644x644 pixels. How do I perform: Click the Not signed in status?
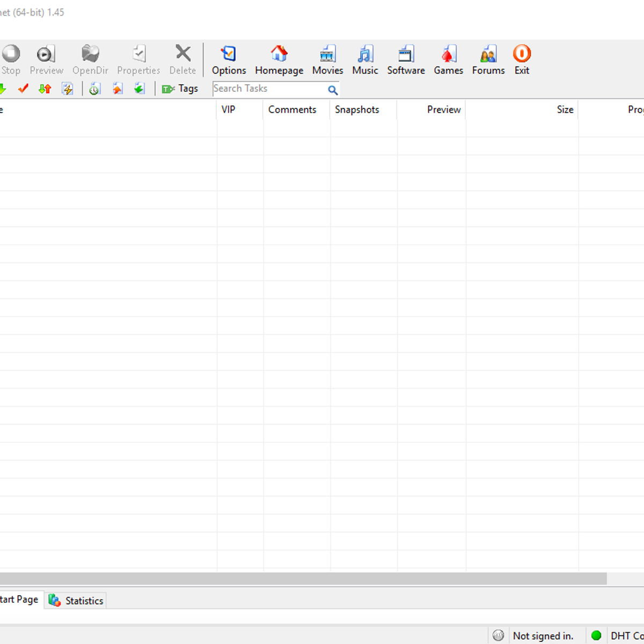[543, 636]
